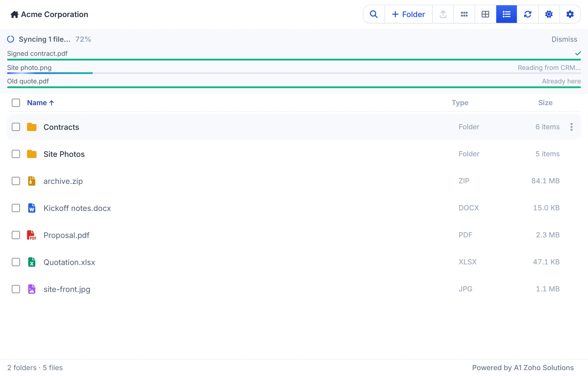Open the Contracts row three-dot menu

tap(572, 127)
